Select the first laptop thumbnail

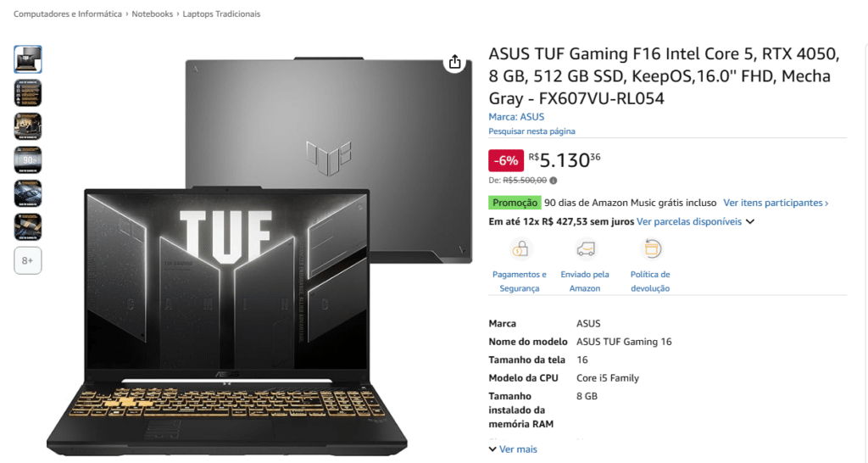28,59
